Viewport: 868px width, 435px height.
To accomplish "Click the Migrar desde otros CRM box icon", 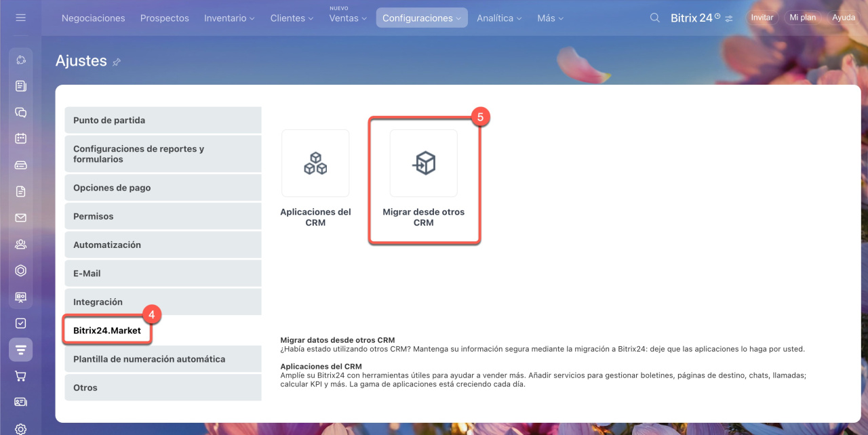I will coord(424,163).
